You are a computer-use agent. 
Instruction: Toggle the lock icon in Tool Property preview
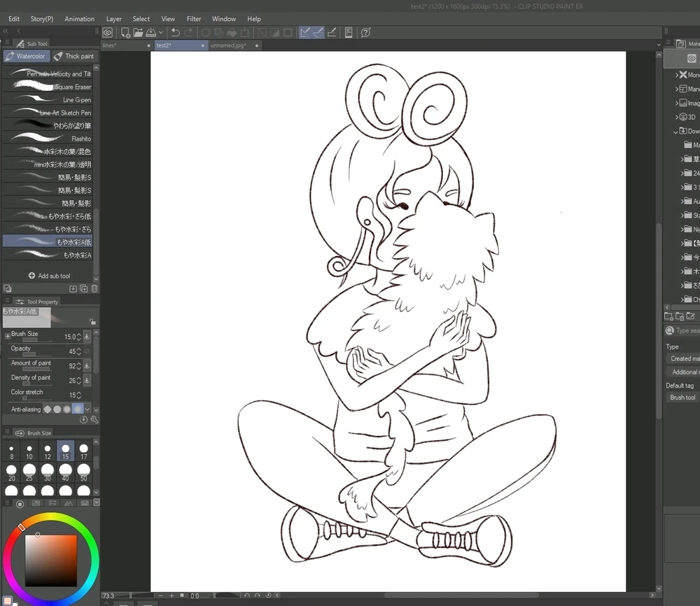tap(92, 322)
